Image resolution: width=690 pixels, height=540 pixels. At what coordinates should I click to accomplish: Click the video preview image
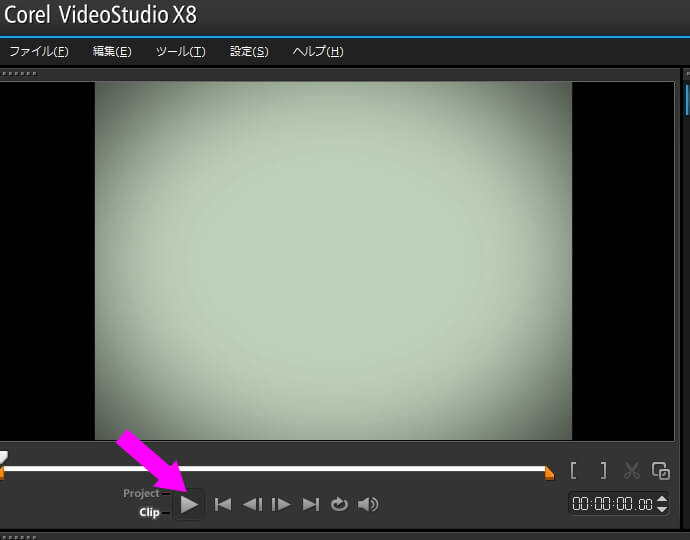point(333,261)
